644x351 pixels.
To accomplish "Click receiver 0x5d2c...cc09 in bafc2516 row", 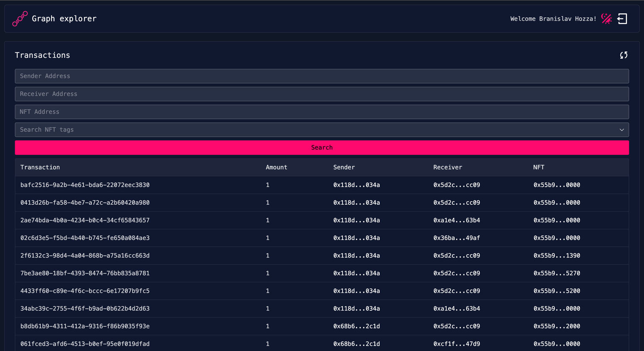I will 457,185.
